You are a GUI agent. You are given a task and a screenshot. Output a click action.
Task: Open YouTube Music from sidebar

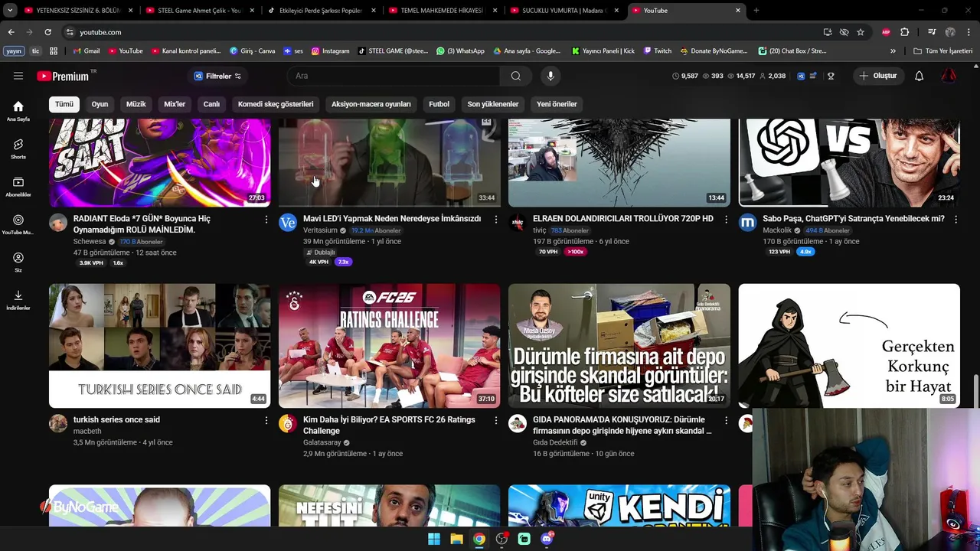click(x=18, y=224)
